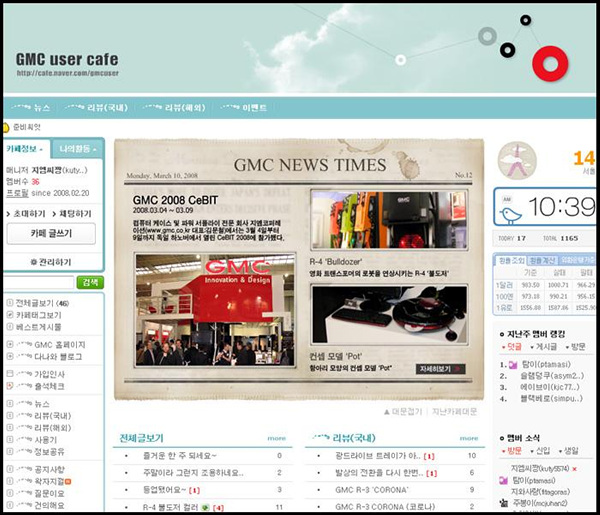Open post 즐거운 한 주 되세요~
This screenshot has height=515, width=600.
[x=179, y=456]
